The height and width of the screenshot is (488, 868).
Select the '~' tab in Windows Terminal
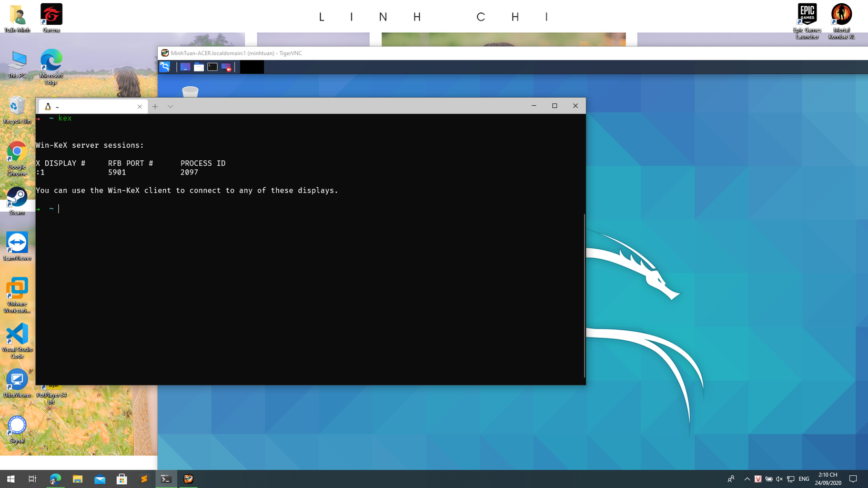pos(93,106)
